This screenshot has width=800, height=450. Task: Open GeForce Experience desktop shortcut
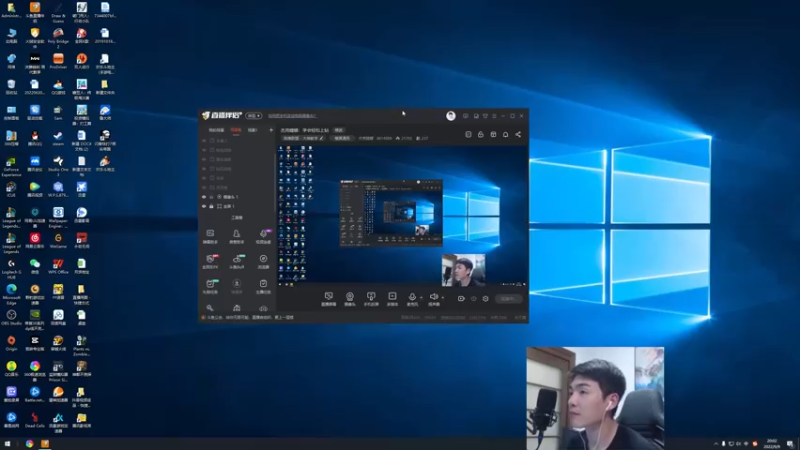click(x=11, y=166)
